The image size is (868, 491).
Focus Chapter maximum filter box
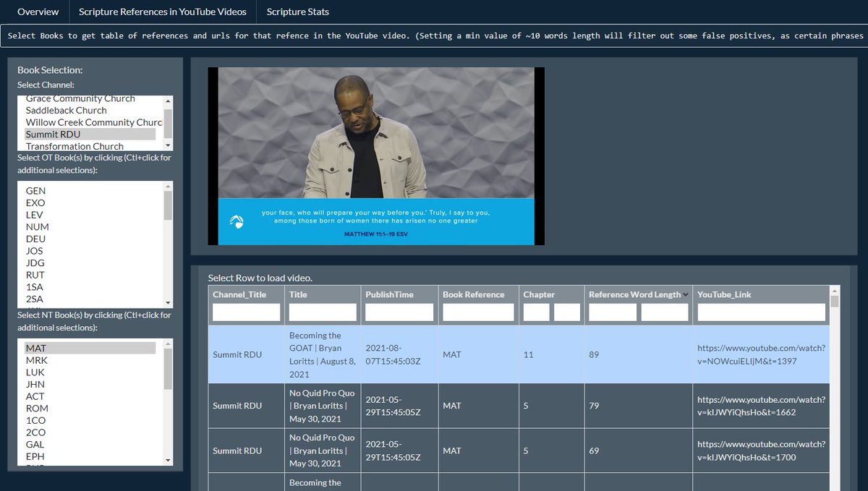click(x=567, y=312)
